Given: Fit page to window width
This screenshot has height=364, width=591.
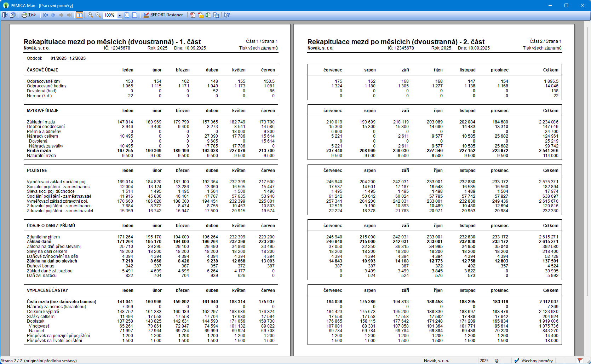Looking at the screenshot, I should point(134,15).
